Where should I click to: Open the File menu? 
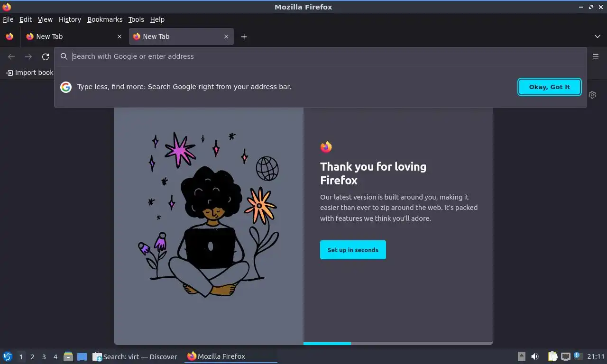[x=8, y=19]
